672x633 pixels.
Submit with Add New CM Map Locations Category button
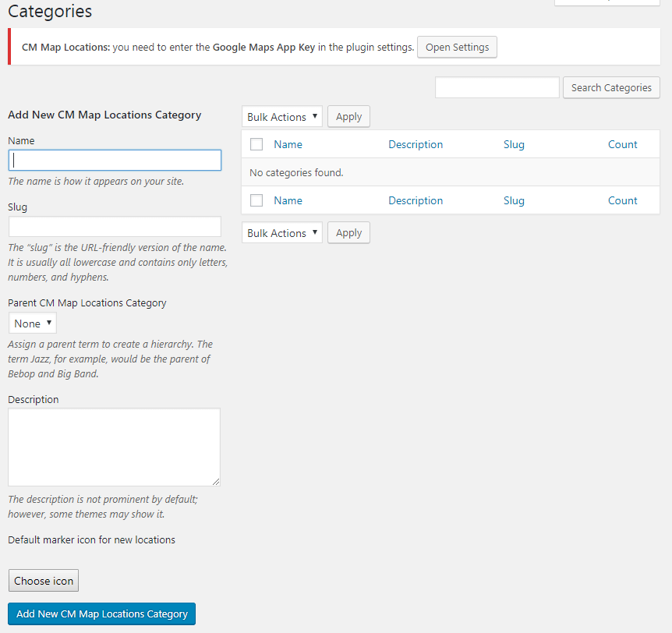[101, 614]
